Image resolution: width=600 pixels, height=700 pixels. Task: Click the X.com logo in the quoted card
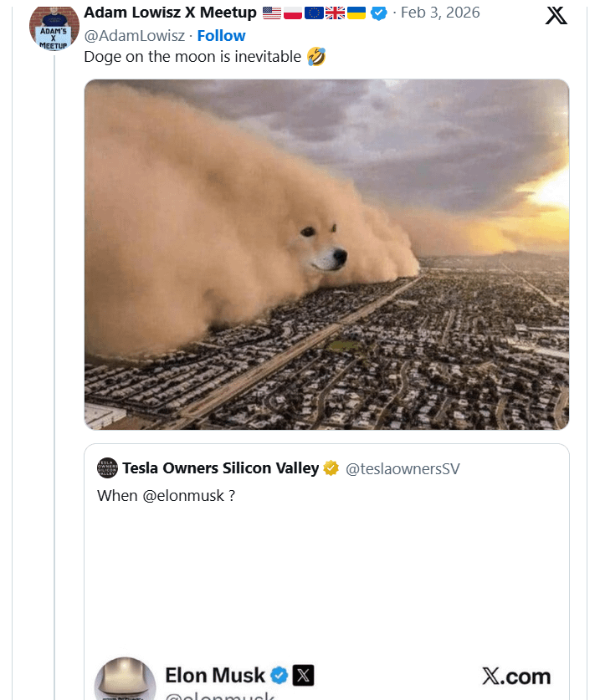(x=516, y=676)
